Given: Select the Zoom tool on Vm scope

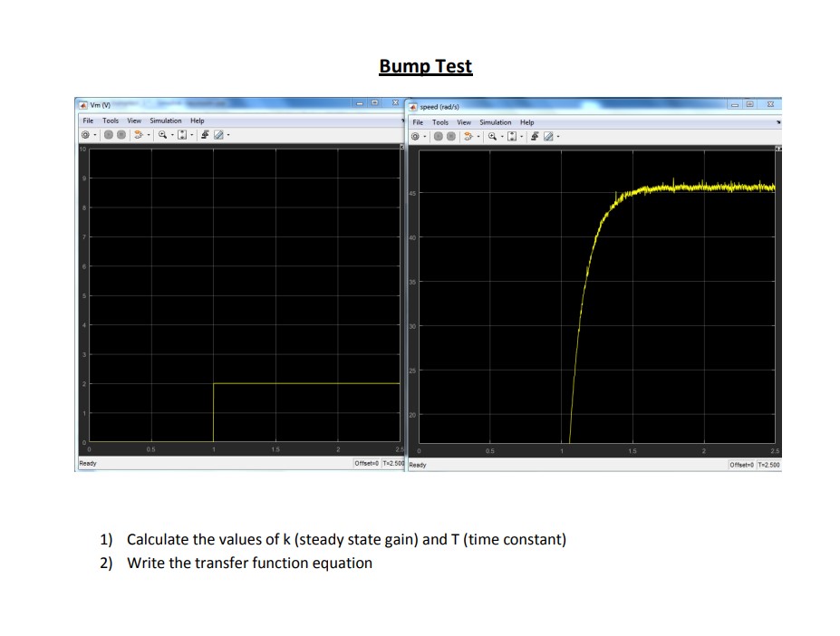Looking at the screenshot, I should [162, 134].
